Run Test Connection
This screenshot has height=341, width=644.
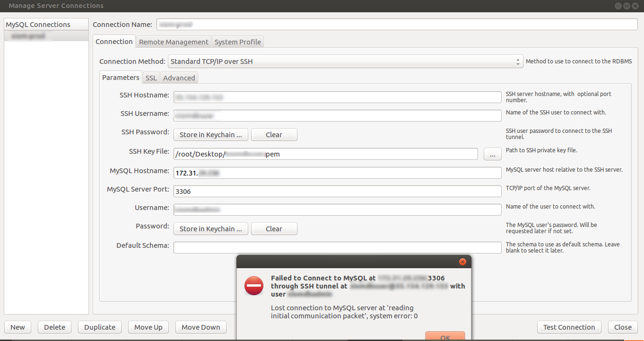tap(569, 327)
